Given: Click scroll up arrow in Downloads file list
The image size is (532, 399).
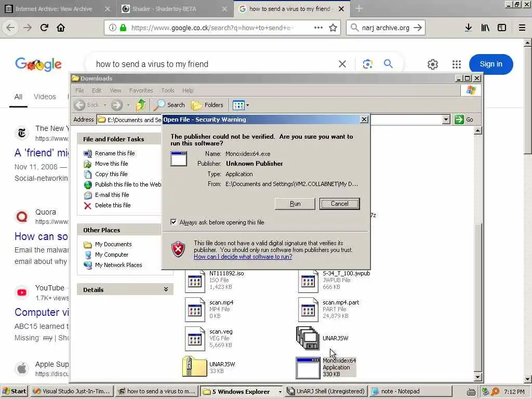Looking at the screenshot, I should 478,130.
